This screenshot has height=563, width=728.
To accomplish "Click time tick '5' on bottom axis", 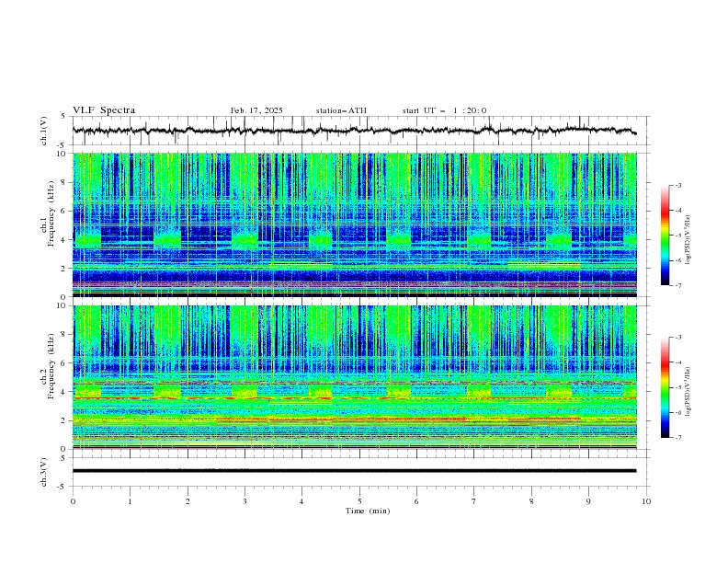I will [359, 501].
